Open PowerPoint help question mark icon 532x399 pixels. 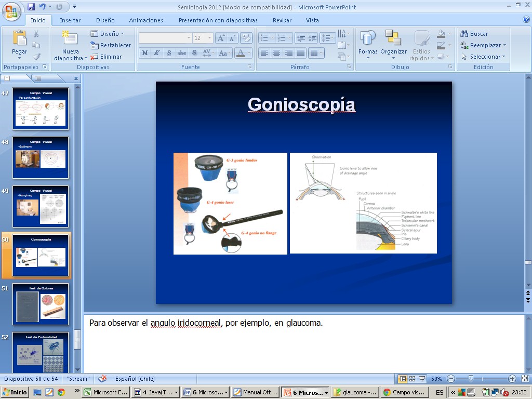tap(526, 20)
